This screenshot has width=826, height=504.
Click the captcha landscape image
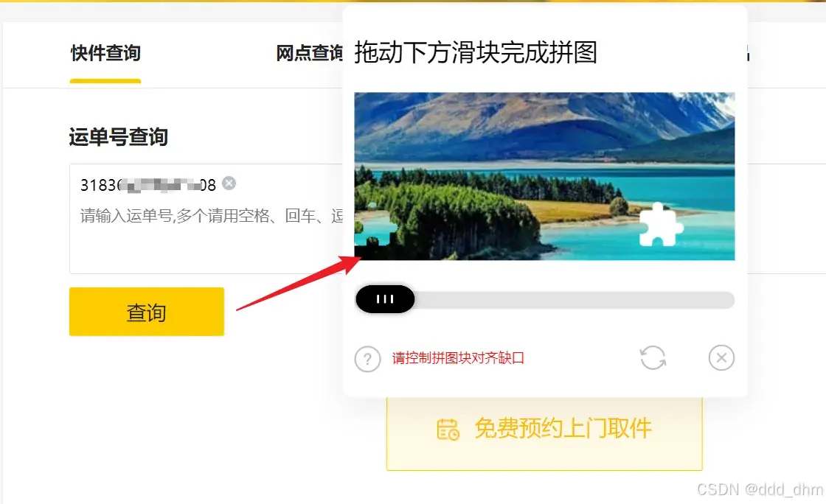[544, 176]
